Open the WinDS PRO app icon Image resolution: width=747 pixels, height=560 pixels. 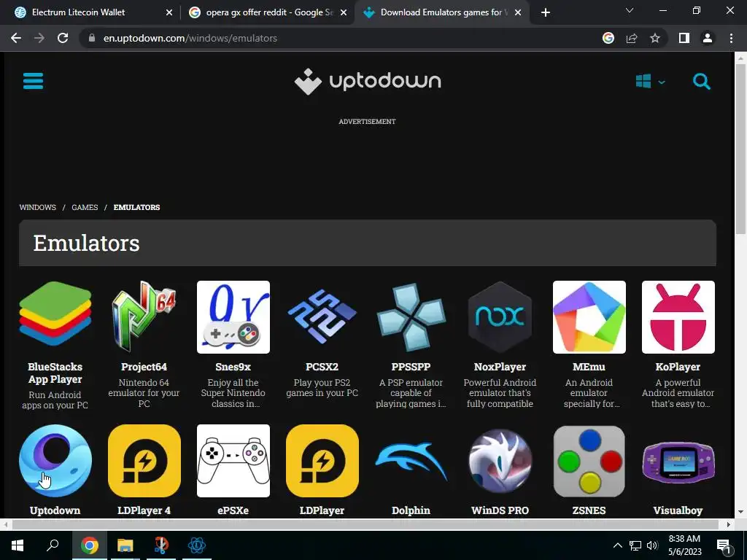pos(500,461)
